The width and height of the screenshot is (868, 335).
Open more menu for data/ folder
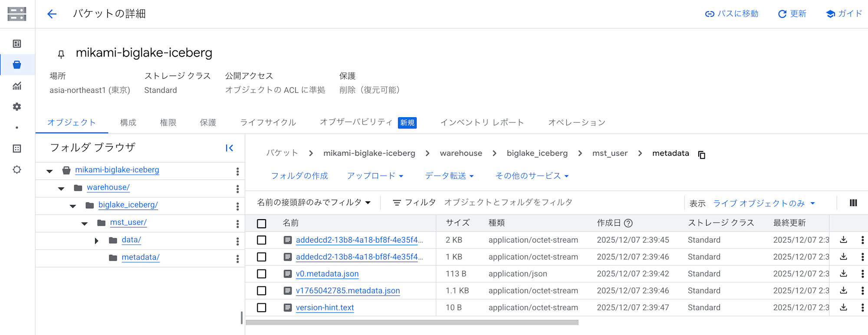point(237,241)
